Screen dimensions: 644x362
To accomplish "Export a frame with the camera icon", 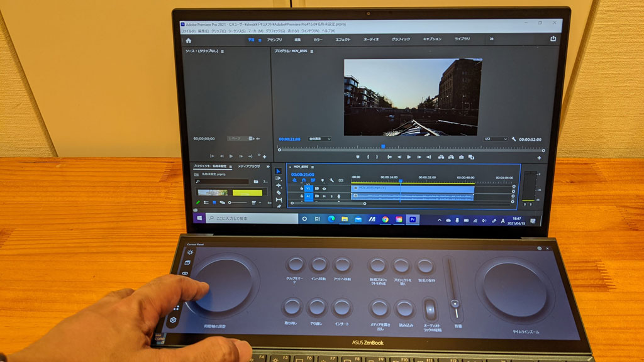I will click(461, 156).
